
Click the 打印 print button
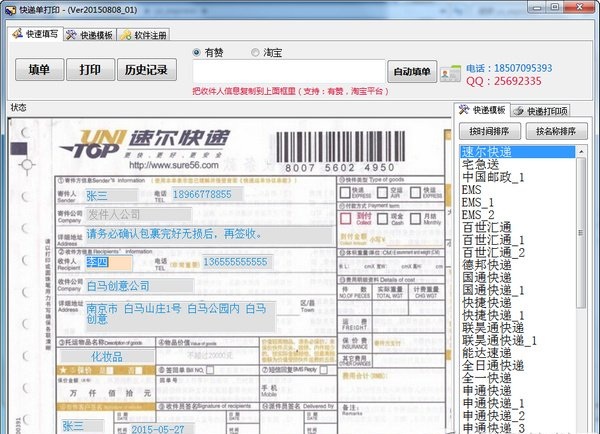pyautogui.click(x=90, y=70)
